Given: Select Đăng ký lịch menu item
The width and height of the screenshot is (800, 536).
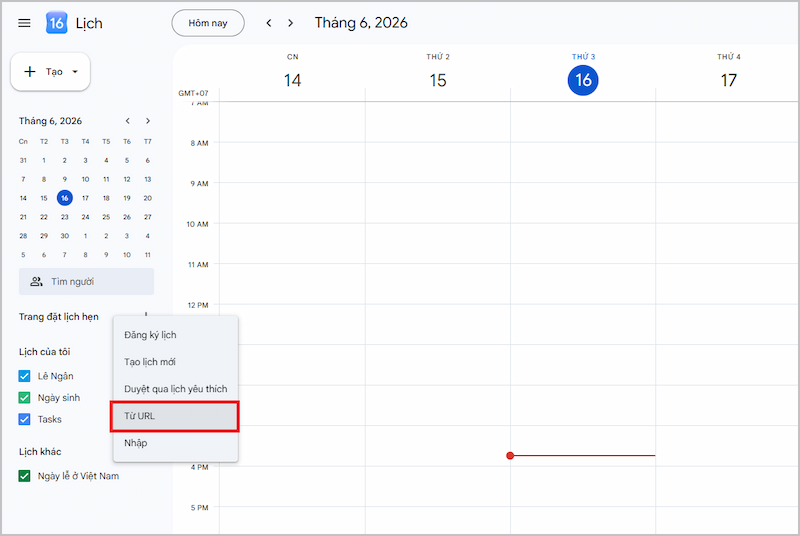Looking at the screenshot, I should click(x=176, y=335).
